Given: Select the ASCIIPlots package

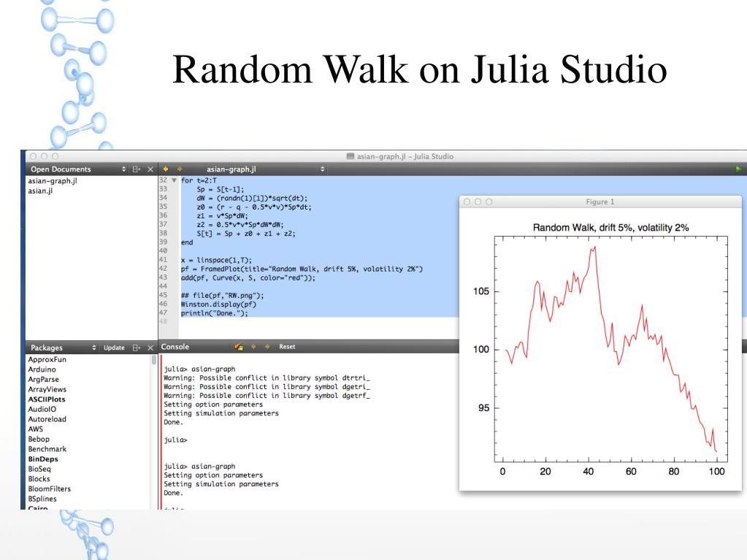Looking at the screenshot, I should point(47,399).
